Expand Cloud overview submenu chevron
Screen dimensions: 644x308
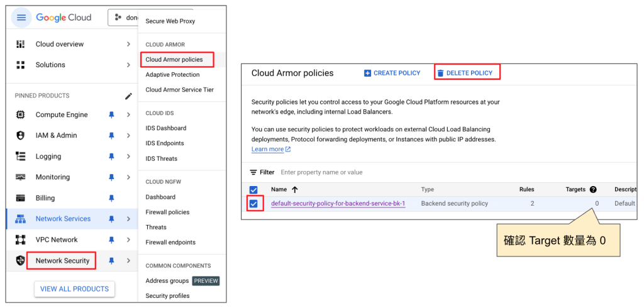128,44
